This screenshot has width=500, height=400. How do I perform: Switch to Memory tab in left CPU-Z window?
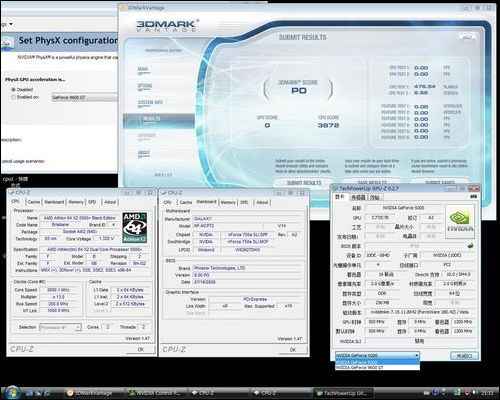click(76, 202)
